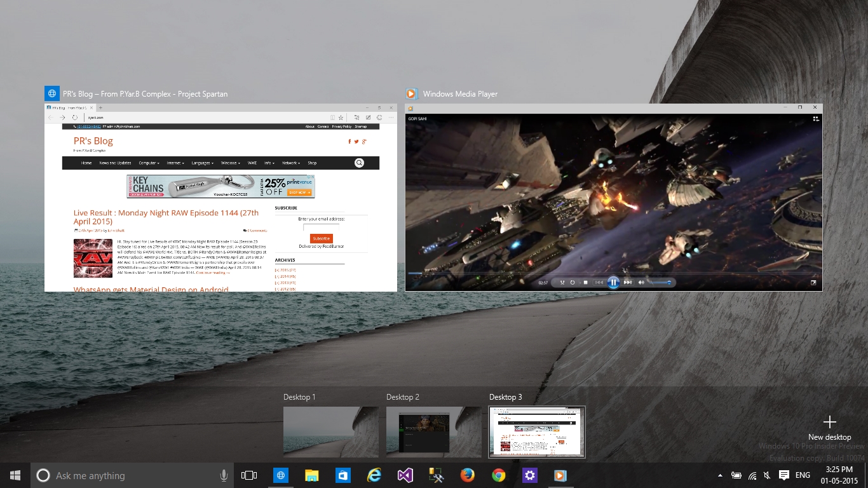
Task: Expand the 2014 archive entry
Action: coord(285,276)
